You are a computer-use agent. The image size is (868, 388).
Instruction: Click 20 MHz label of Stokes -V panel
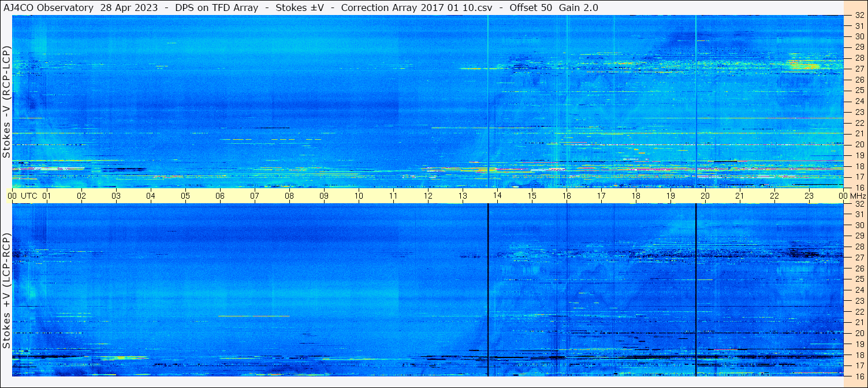click(x=859, y=144)
